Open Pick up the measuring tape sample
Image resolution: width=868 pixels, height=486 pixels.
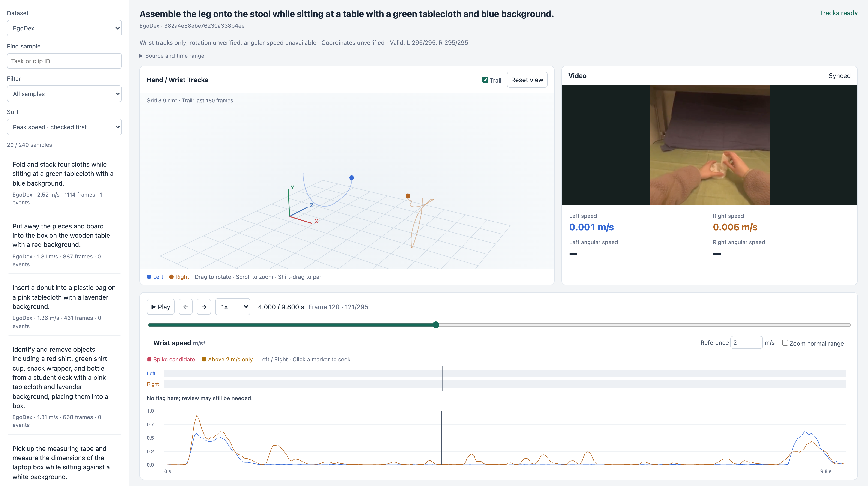(64, 463)
